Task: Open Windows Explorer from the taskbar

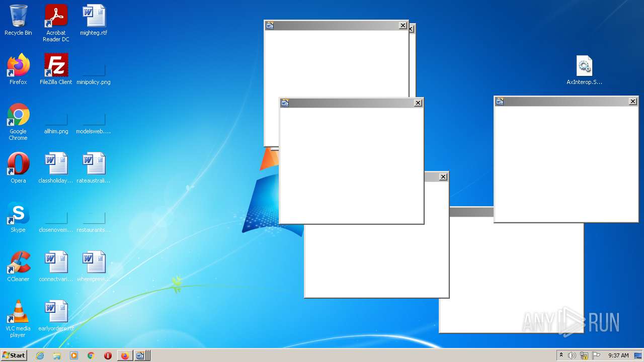Action: tap(57, 355)
